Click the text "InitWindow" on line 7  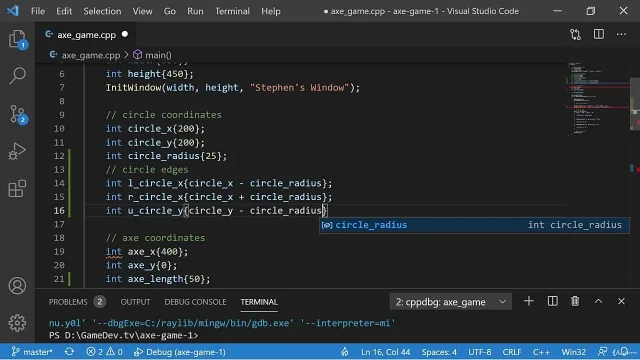pyautogui.click(x=133, y=88)
